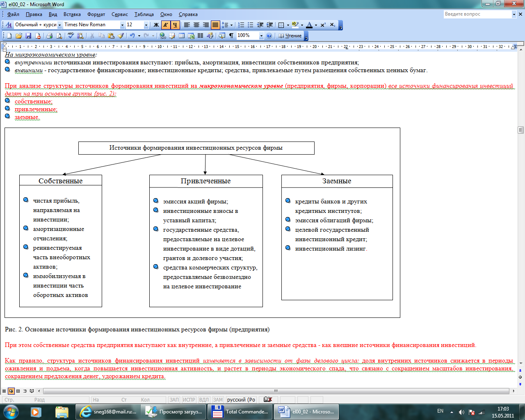Open Print Preview
525x420 pixels.
[x=59, y=36]
